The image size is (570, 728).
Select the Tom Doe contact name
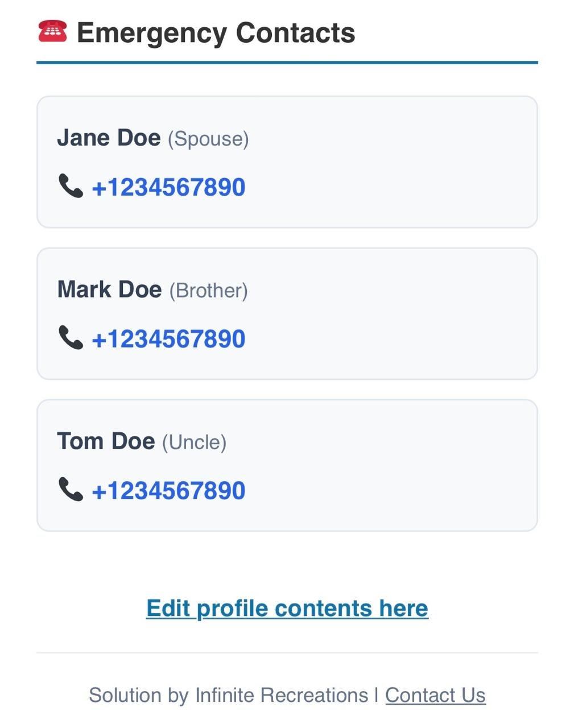(x=106, y=441)
